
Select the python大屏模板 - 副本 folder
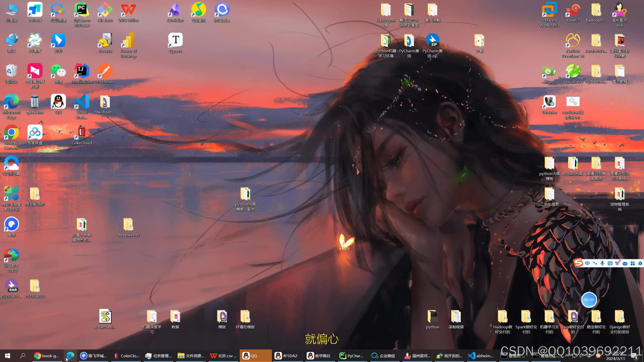pyautogui.click(x=246, y=199)
